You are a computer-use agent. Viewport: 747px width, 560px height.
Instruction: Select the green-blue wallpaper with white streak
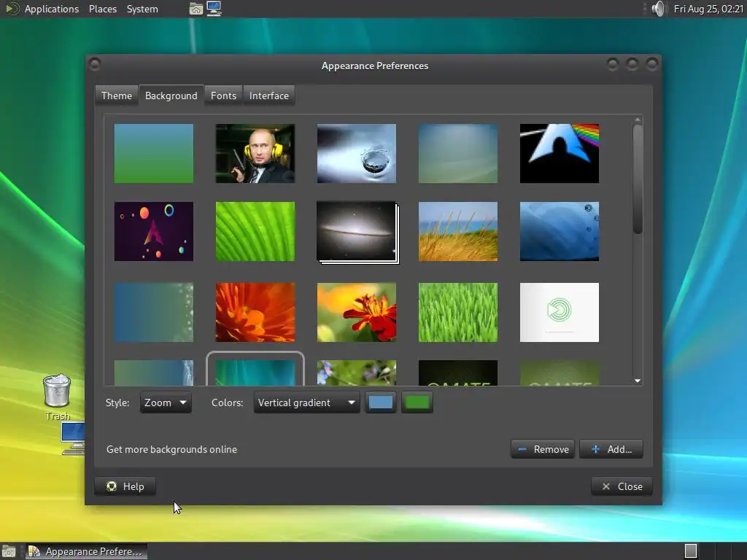[x=154, y=373]
